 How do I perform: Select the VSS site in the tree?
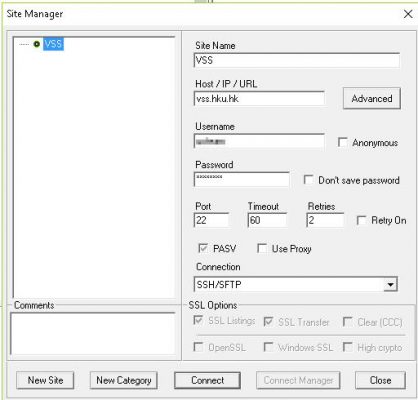[53, 44]
